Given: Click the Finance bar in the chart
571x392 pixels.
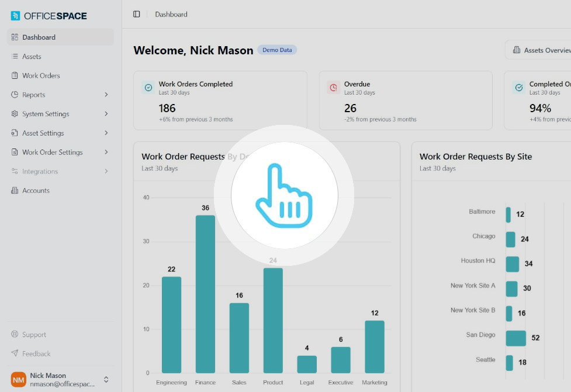Looking at the screenshot, I should coord(205,292).
